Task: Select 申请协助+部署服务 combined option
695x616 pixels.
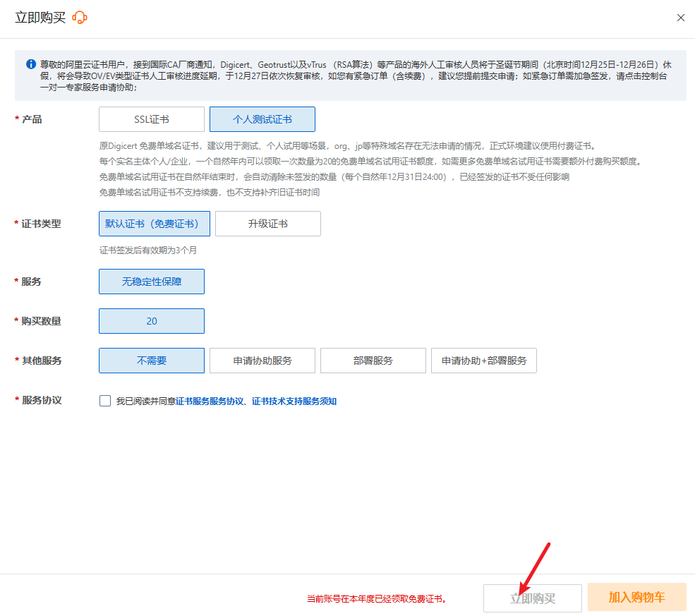Action: (x=484, y=361)
